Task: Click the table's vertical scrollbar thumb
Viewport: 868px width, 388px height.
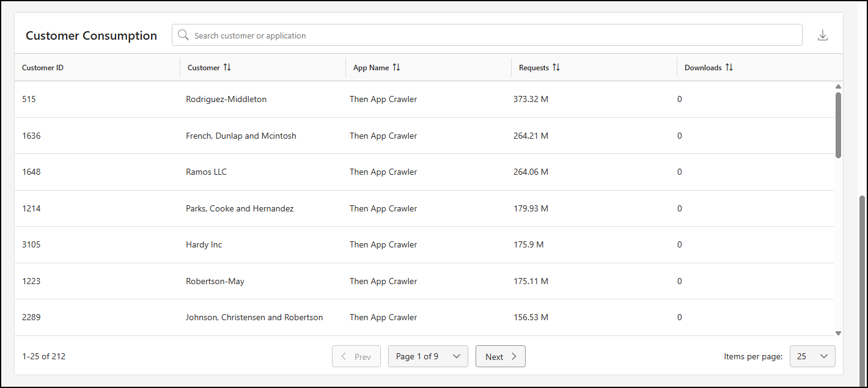Action: coord(839,125)
